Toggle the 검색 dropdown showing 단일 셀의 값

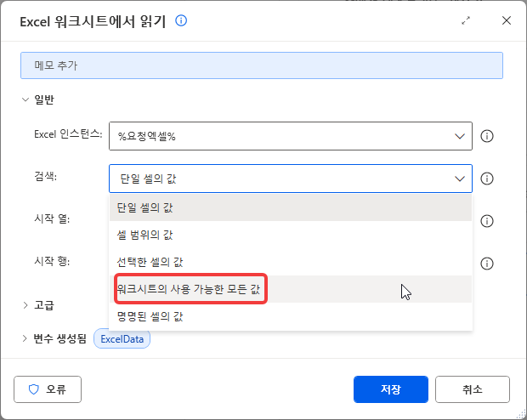click(x=291, y=179)
